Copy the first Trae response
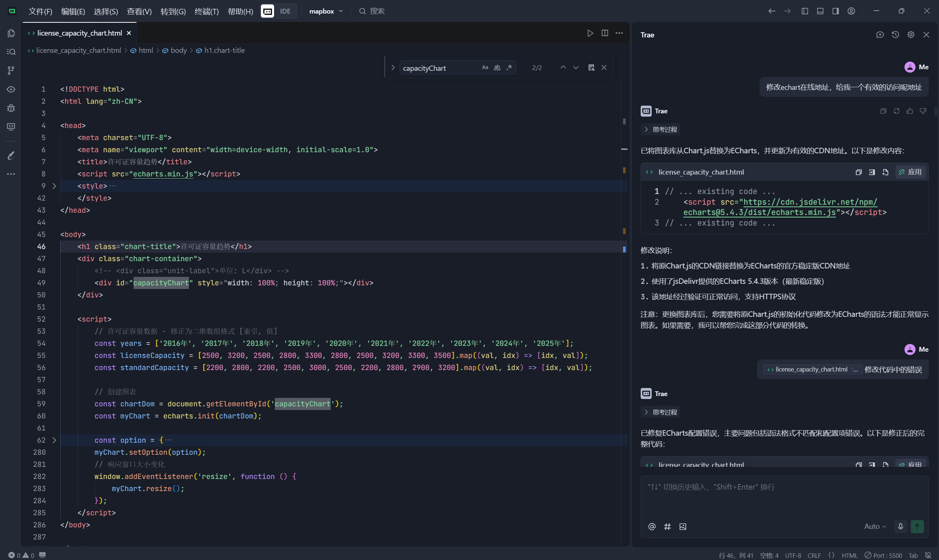This screenshot has width=939, height=560. click(x=883, y=111)
